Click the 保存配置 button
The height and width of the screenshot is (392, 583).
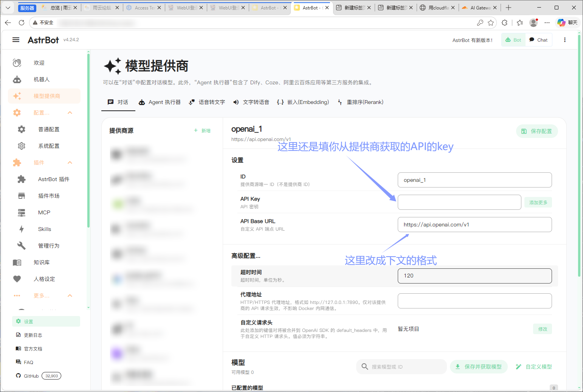tap(537, 131)
